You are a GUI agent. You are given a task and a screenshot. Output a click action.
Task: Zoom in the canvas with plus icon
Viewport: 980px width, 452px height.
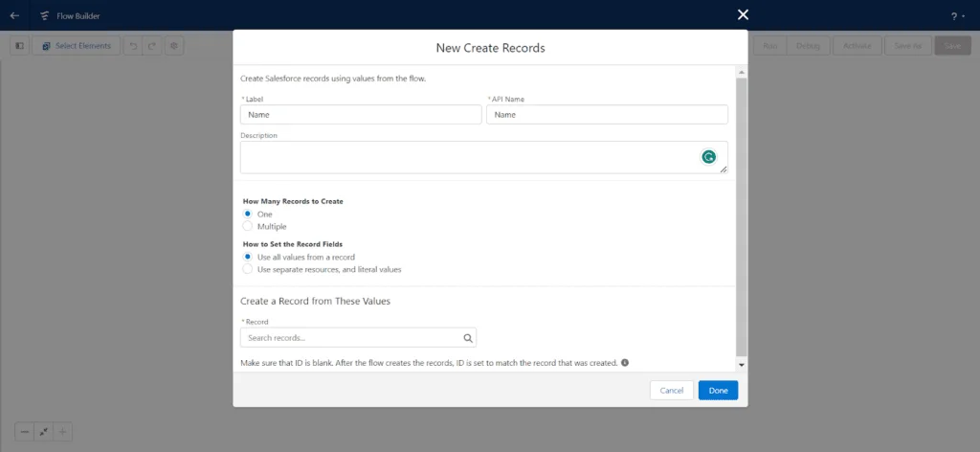click(x=62, y=432)
